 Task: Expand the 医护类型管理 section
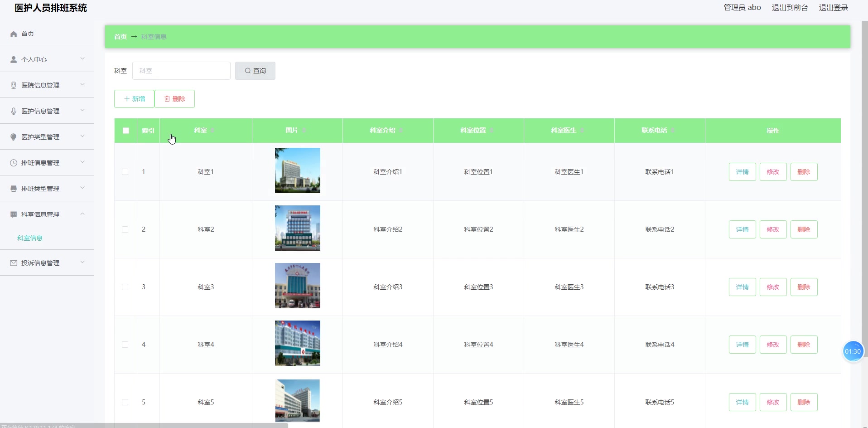pos(82,136)
